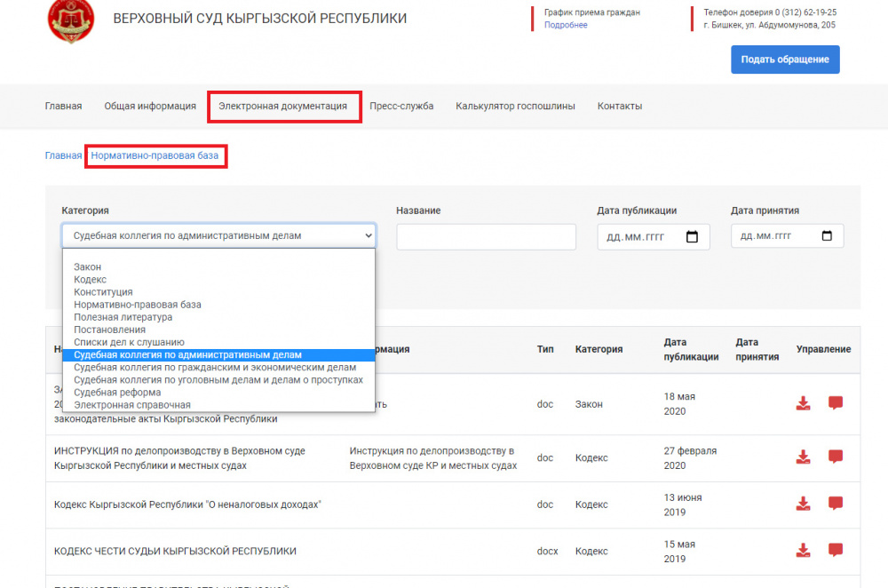Click comment icon for 'О неналоговых доходах' row

835,504
